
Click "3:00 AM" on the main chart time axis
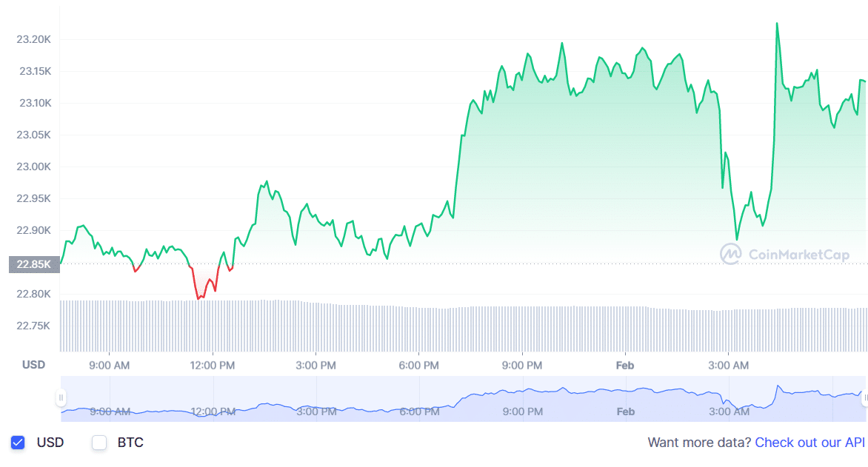(x=729, y=366)
